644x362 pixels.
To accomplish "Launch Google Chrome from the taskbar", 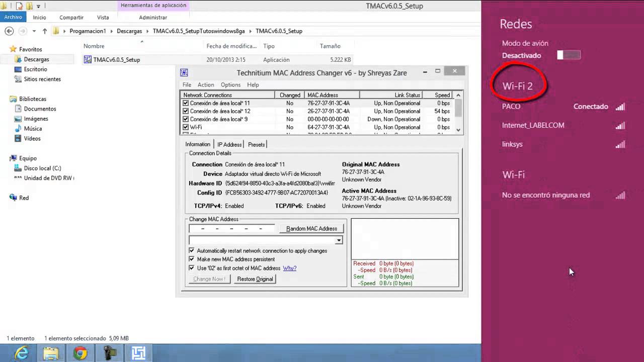I will [x=80, y=353].
